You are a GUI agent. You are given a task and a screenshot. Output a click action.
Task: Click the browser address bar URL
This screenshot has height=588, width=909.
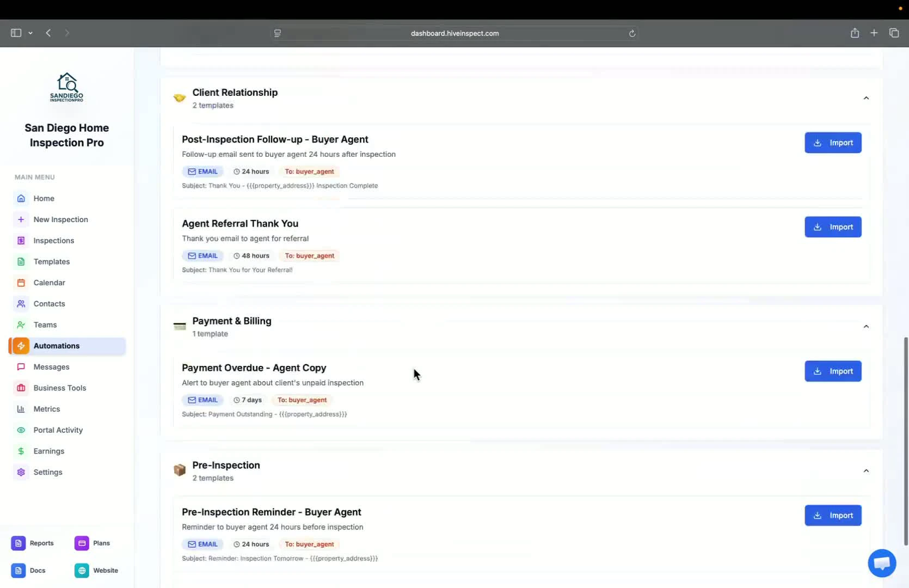[454, 33]
